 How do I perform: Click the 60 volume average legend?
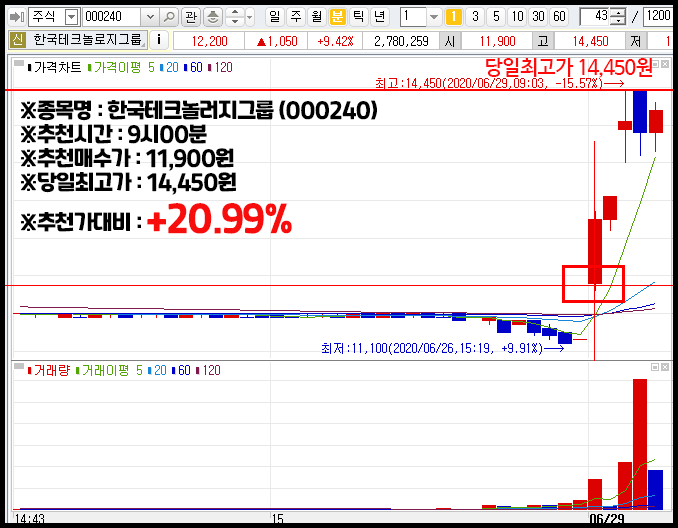click(x=181, y=371)
